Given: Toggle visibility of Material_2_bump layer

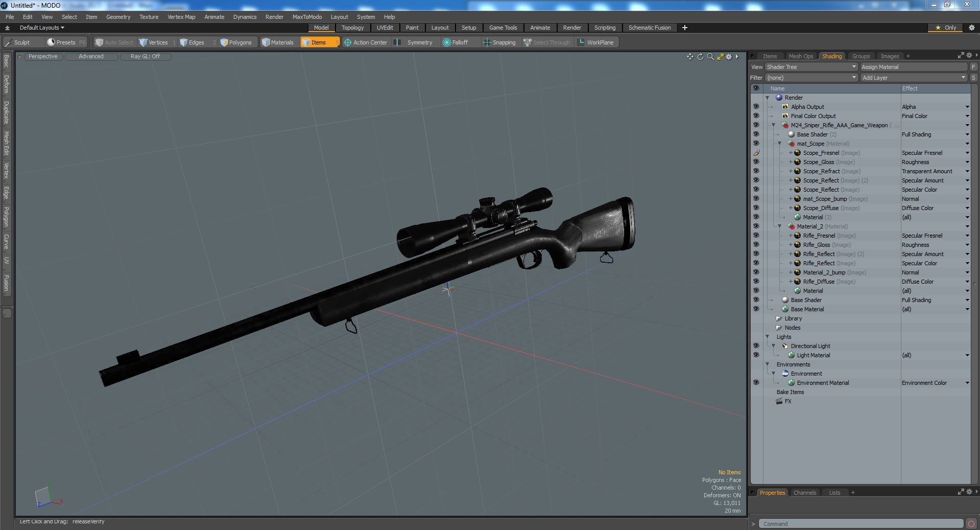Looking at the screenshot, I should pos(756,272).
